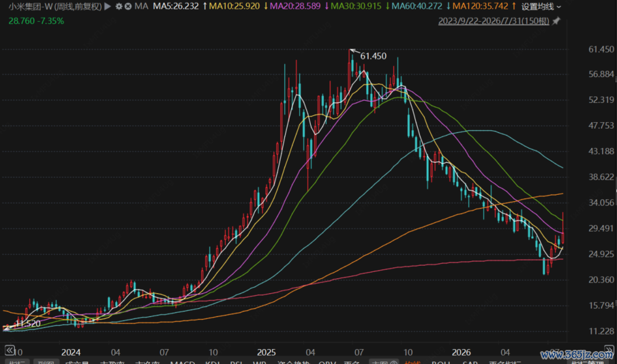The width and height of the screenshot is (617, 364).
Task: Click the 43.188 price axis label
Action: (x=601, y=151)
